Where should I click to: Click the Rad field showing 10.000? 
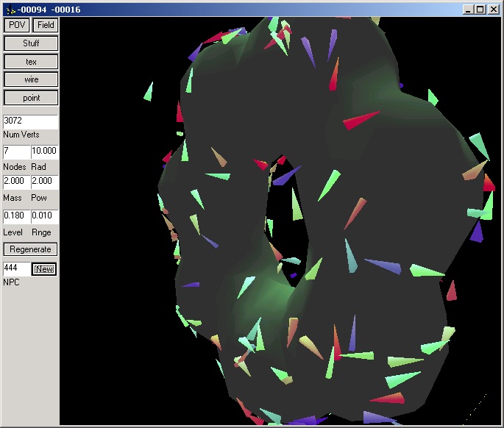44,151
